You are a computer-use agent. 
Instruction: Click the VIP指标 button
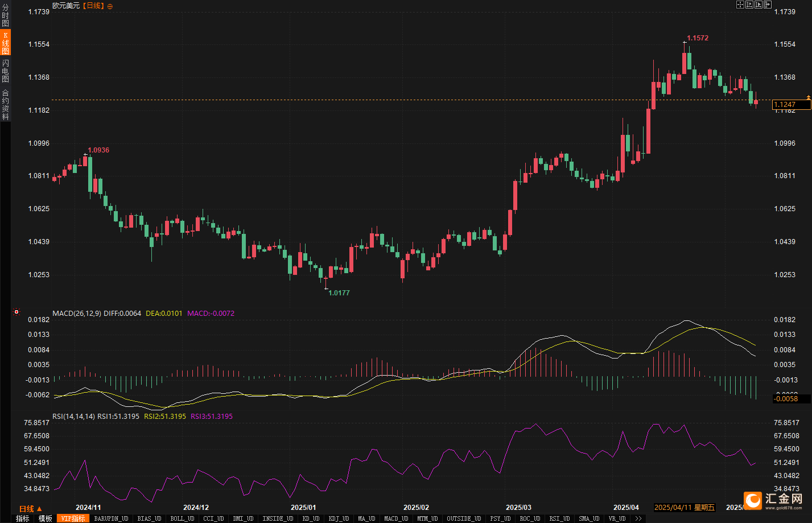tap(73, 518)
